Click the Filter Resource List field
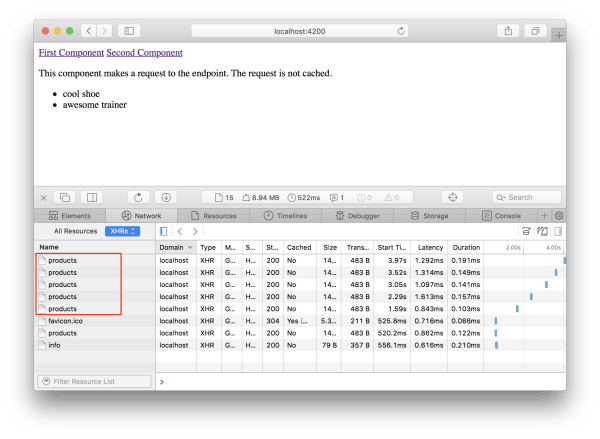Viewport: 600px width, 439px height. (94, 382)
